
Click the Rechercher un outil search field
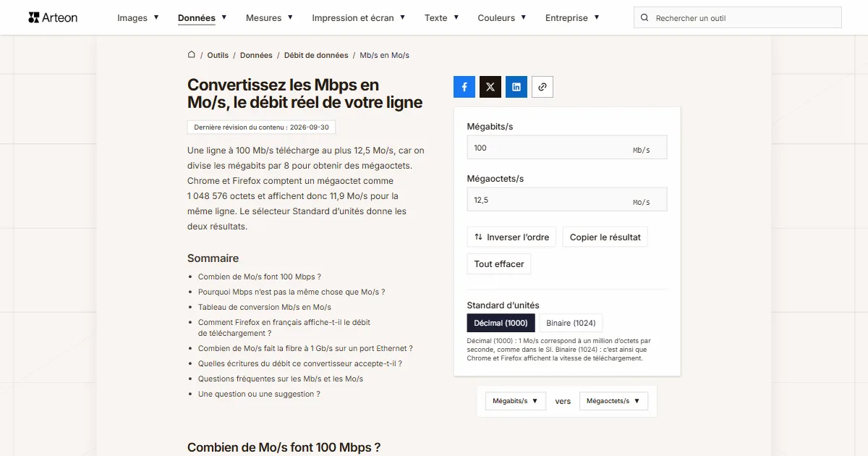pos(738,17)
